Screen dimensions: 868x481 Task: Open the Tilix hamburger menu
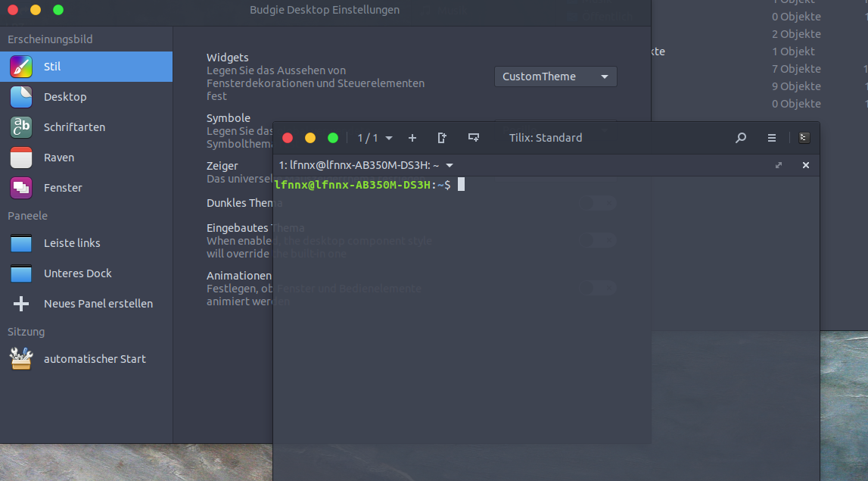point(771,138)
